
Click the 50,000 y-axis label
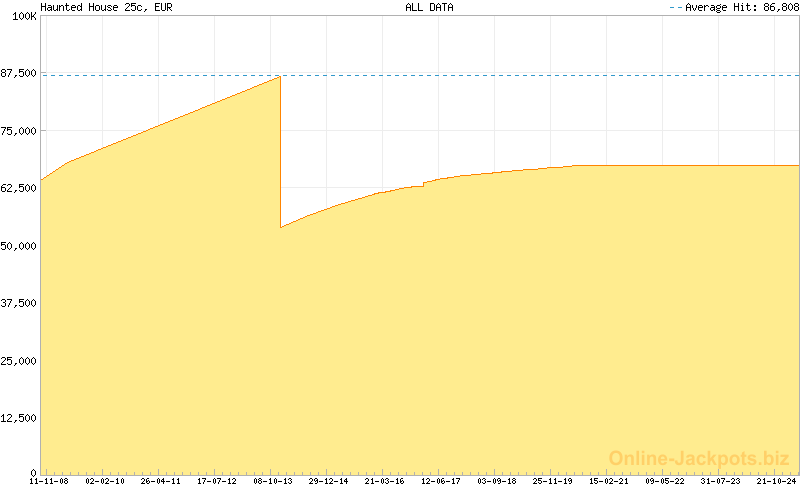tap(18, 246)
